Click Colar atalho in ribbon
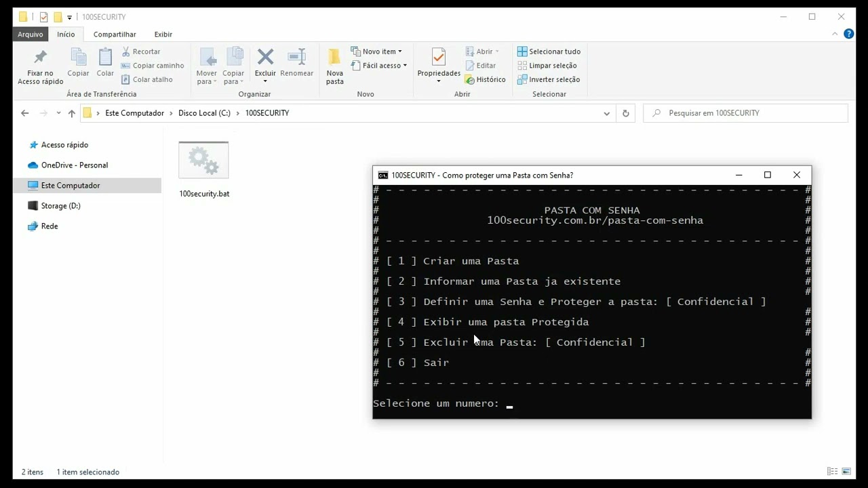The width and height of the screenshot is (868, 488). pyautogui.click(x=147, y=79)
